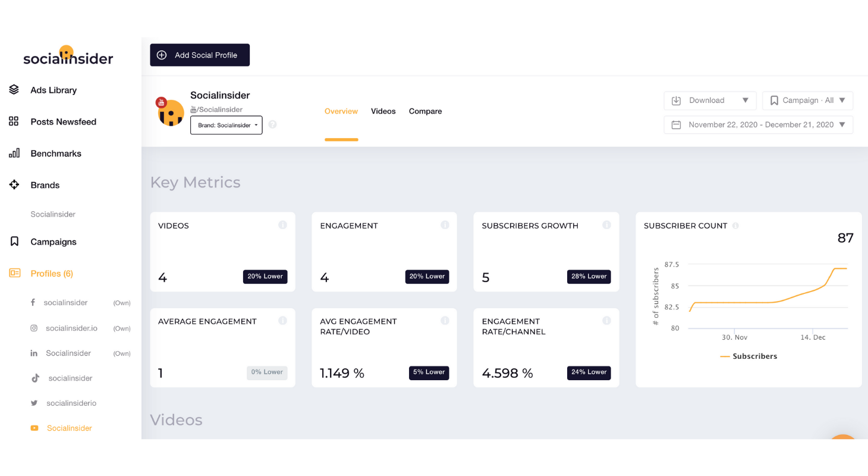The width and height of the screenshot is (868, 476).
Task: Click the subscriber count 87 value
Action: 845,238
